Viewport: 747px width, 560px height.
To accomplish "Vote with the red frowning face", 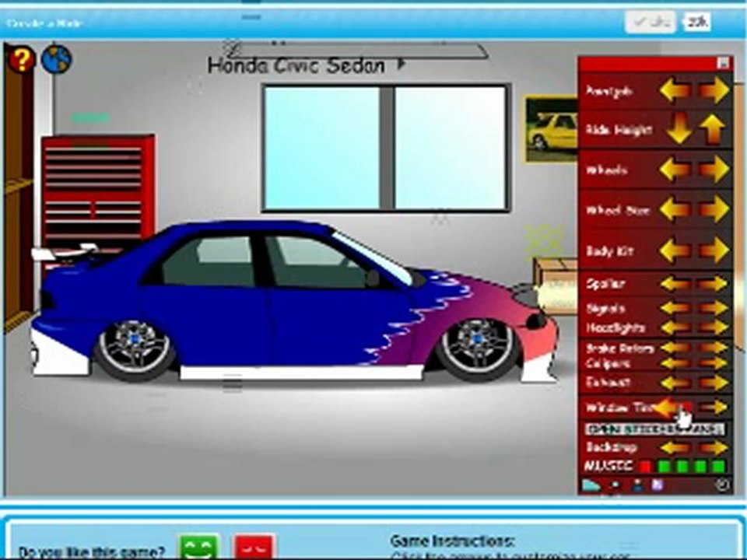I will [254, 548].
